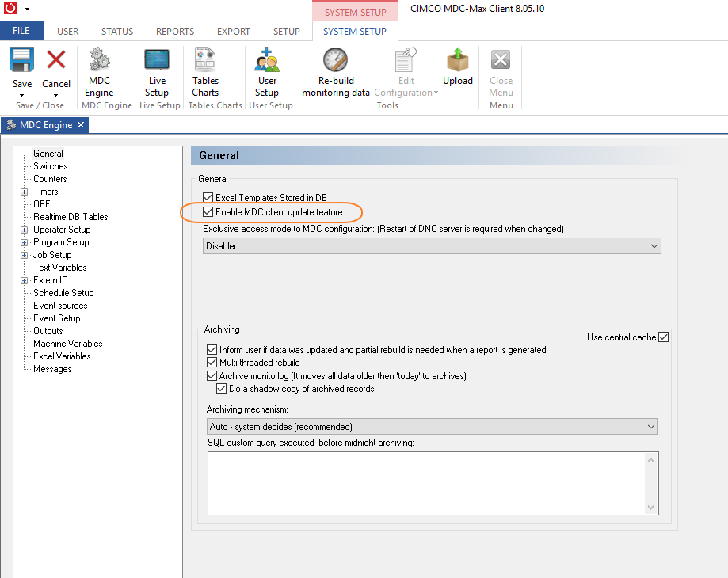Select Machine Variables tree item

[x=68, y=344]
